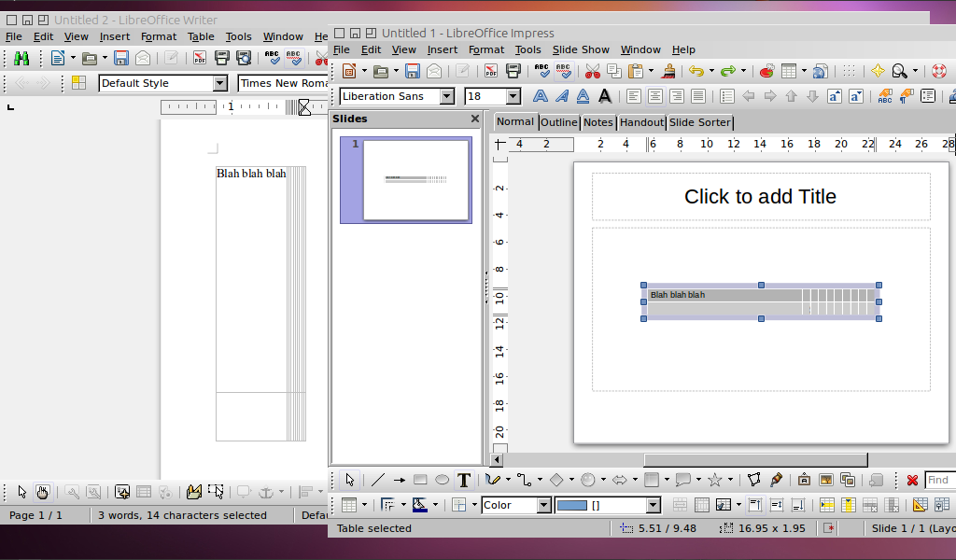The width and height of the screenshot is (956, 560).
Task: Open the Liberation Sans font dropdown
Action: [446, 95]
